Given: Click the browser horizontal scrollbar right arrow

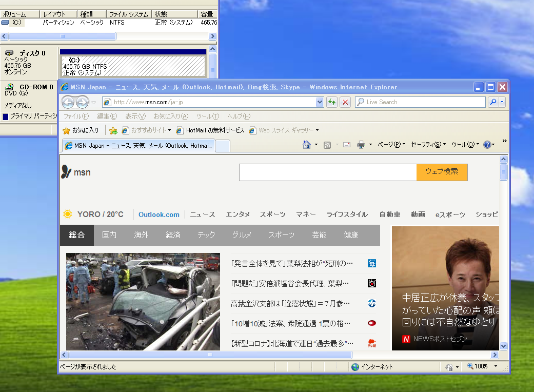Looking at the screenshot, I should pos(495,355).
